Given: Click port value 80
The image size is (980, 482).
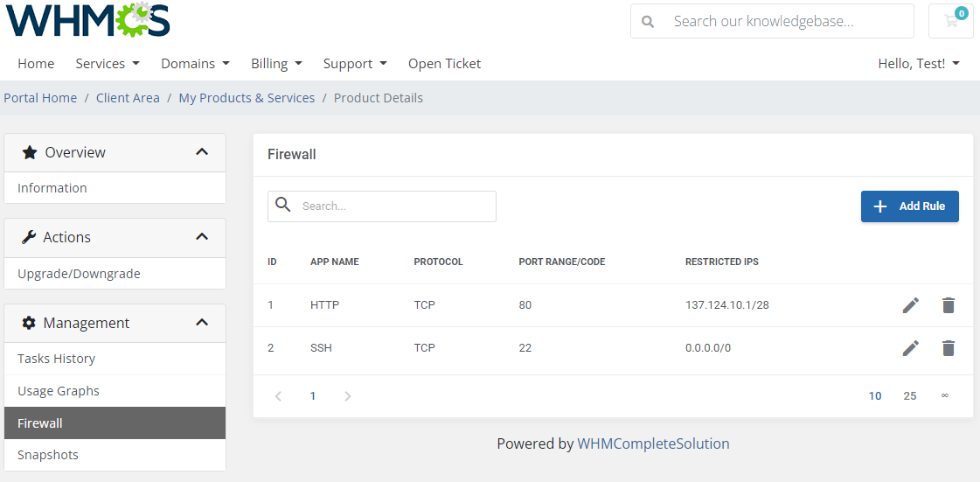Looking at the screenshot, I should tap(525, 305).
